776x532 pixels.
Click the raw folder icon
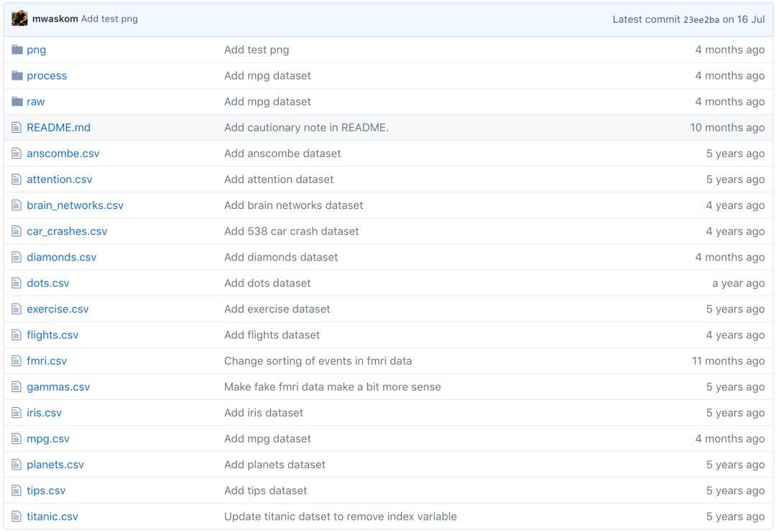pyautogui.click(x=17, y=102)
